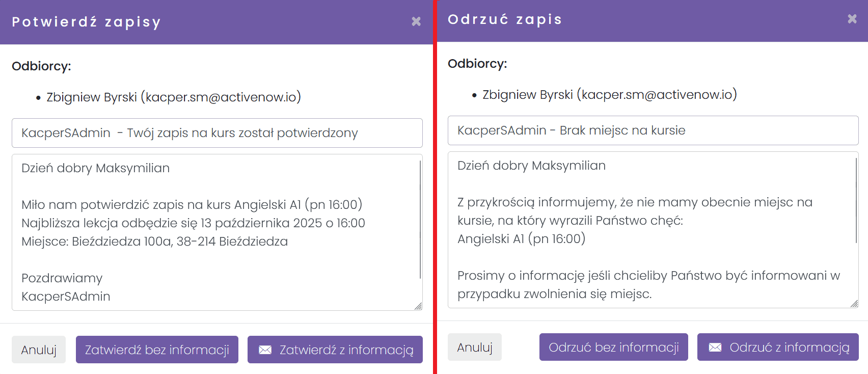Click the rejection textarea scrollbar
The image size is (868, 374).
coord(856,200)
